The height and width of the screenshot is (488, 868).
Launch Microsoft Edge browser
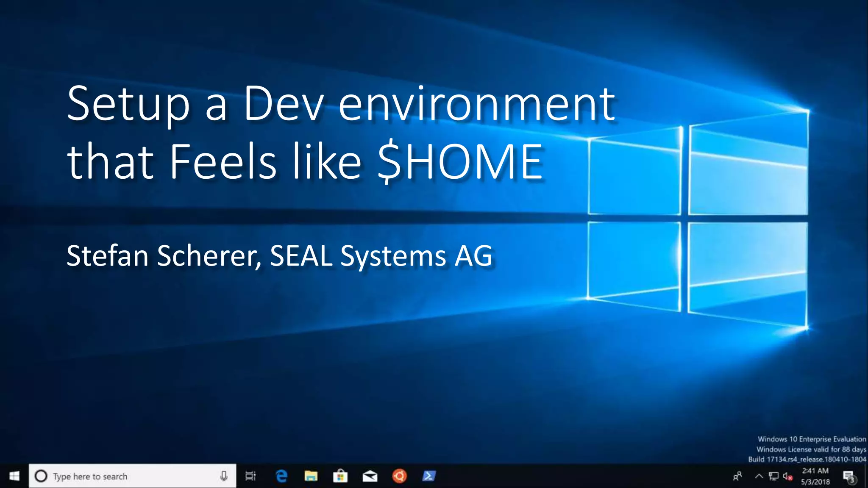pyautogui.click(x=281, y=476)
